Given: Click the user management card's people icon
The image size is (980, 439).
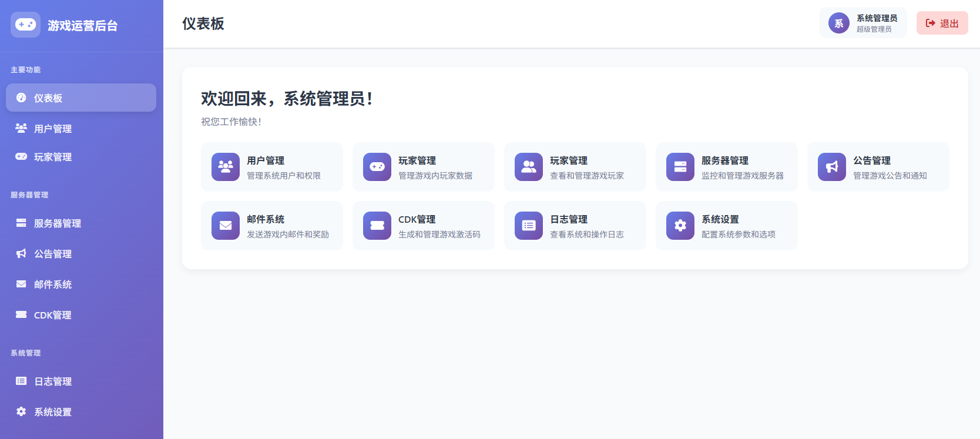Looking at the screenshot, I should (226, 167).
